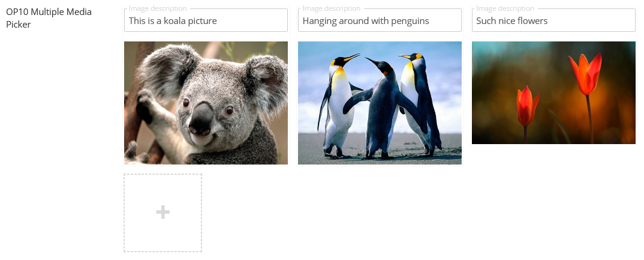
Task: Select the koala image thumbnail
Action: point(206,103)
